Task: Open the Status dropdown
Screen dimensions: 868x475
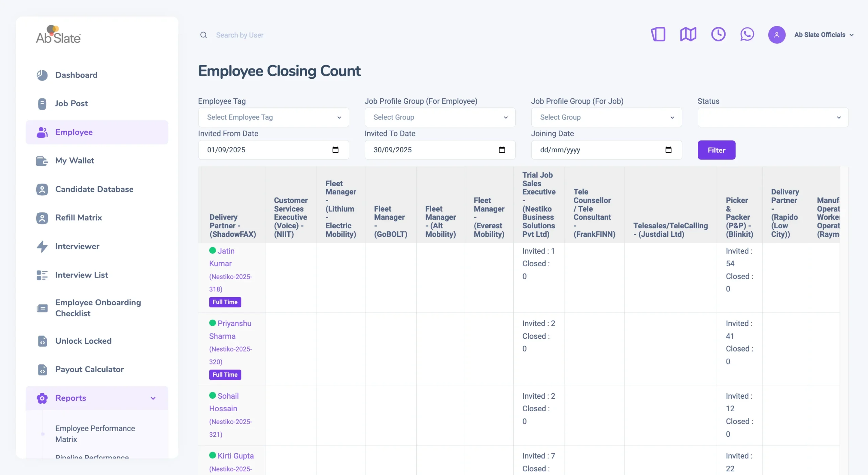Action: [x=773, y=117]
